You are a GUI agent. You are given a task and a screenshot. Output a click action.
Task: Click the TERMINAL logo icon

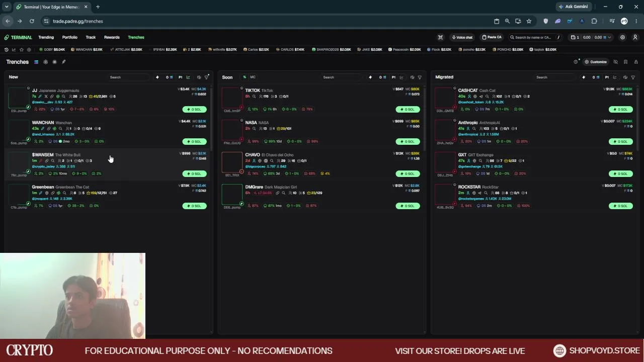[x=7, y=37]
